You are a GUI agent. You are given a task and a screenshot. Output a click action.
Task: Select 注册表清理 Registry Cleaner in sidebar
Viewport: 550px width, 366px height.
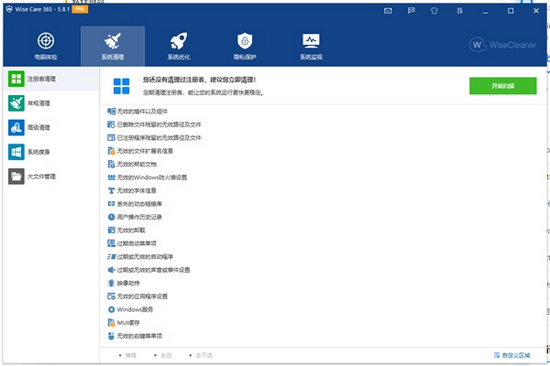51,79
